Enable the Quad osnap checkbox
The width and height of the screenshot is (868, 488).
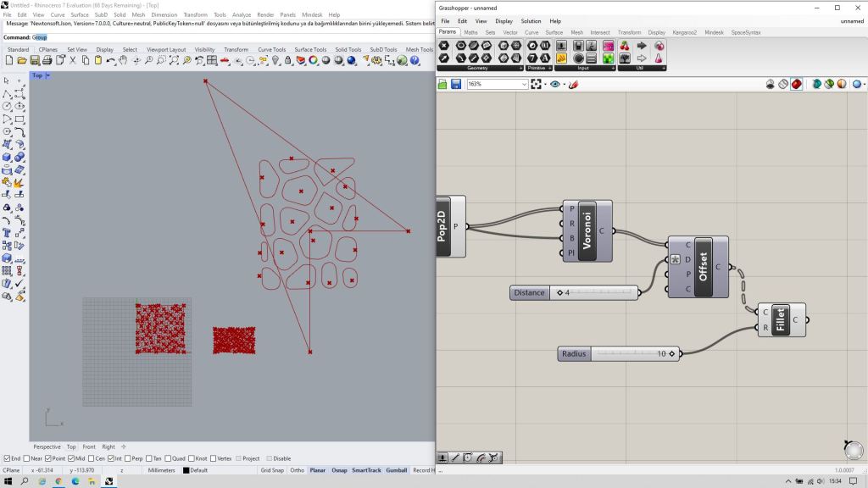(x=169, y=458)
